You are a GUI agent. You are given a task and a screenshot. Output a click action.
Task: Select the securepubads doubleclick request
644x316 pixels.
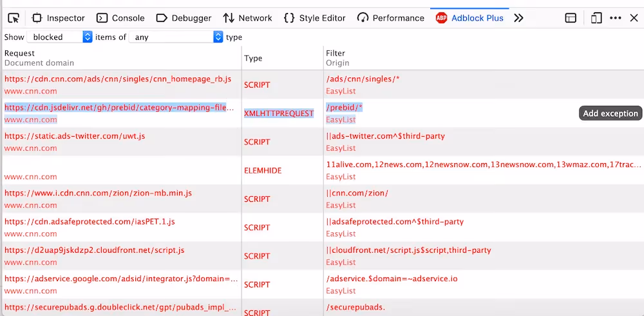pos(120,308)
